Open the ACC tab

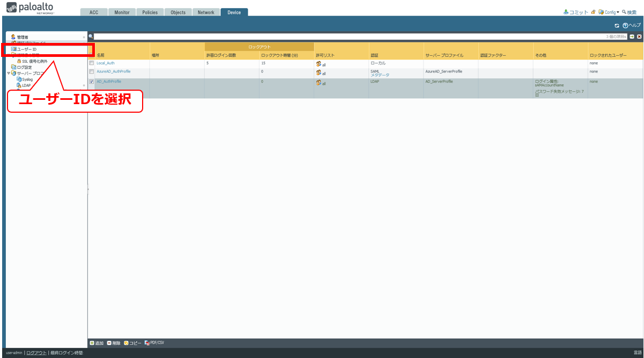[x=94, y=12]
